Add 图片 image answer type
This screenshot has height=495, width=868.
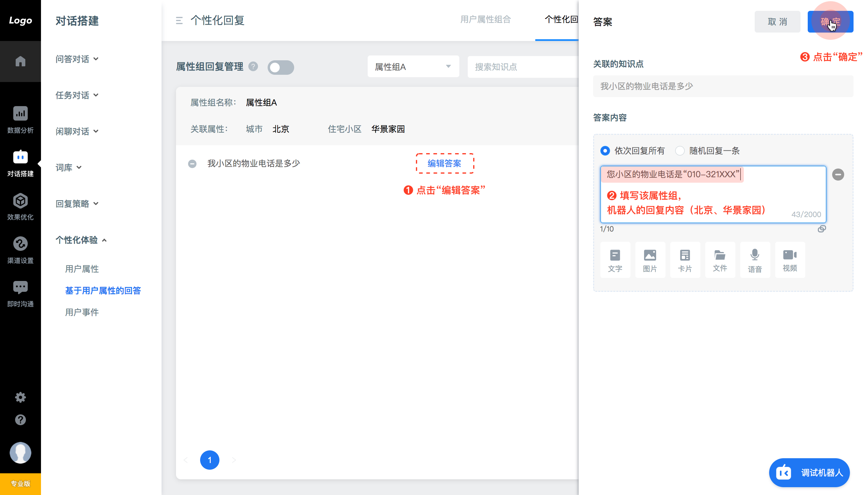click(650, 260)
